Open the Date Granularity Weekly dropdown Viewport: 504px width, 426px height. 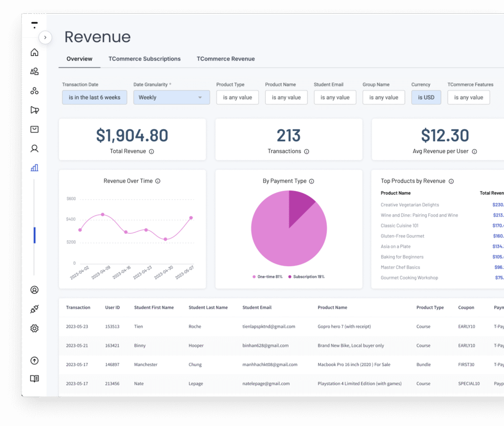click(x=171, y=97)
